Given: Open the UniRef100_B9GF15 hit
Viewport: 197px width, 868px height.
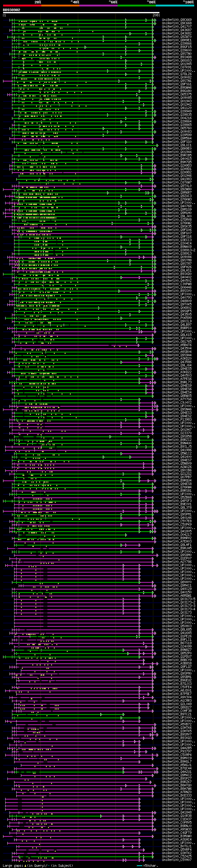Looking at the screenshot, I should (x=177, y=47).
